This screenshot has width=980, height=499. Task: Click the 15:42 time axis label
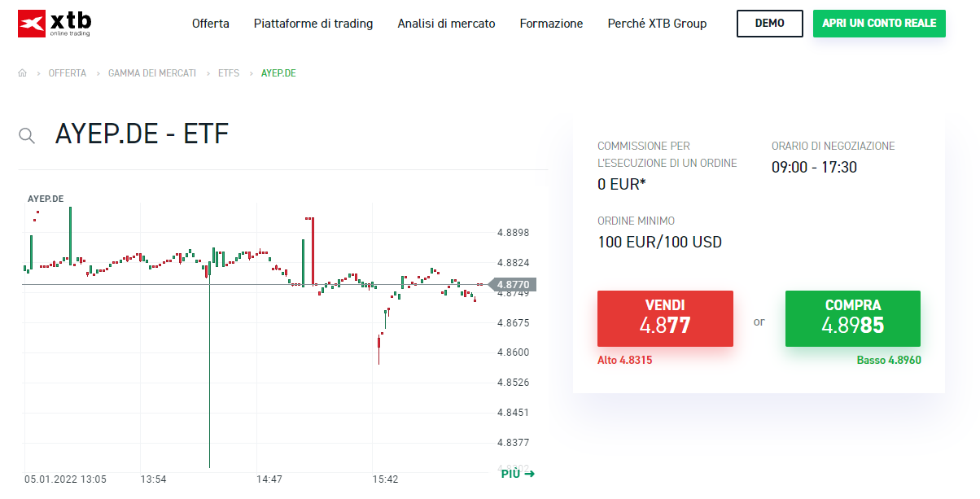tap(385, 479)
